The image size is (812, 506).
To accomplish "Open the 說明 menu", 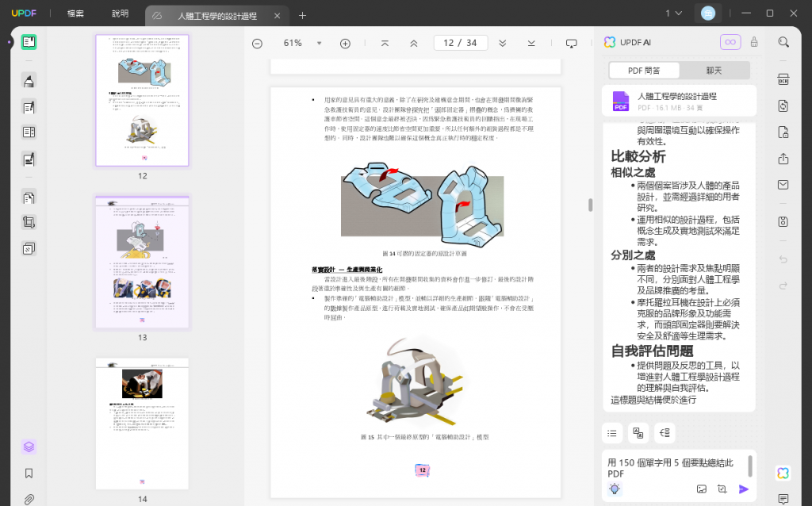I will (121, 13).
